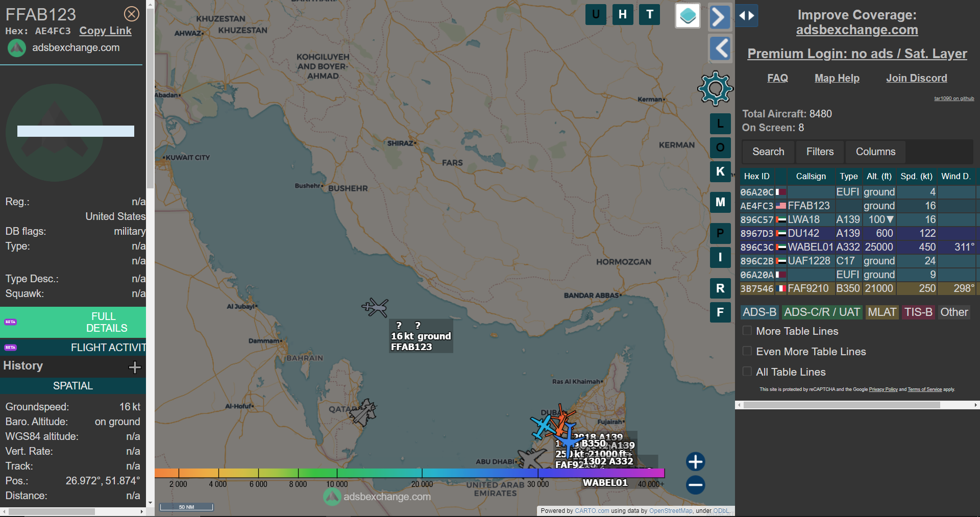
Task: Open the CARTO.com attribution link
Action: pos(592,510)
